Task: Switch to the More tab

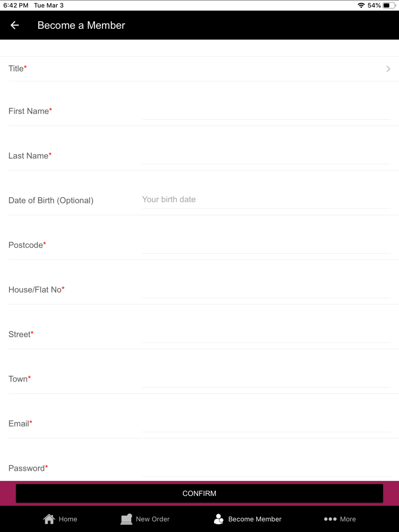Action: coord(340,519)
